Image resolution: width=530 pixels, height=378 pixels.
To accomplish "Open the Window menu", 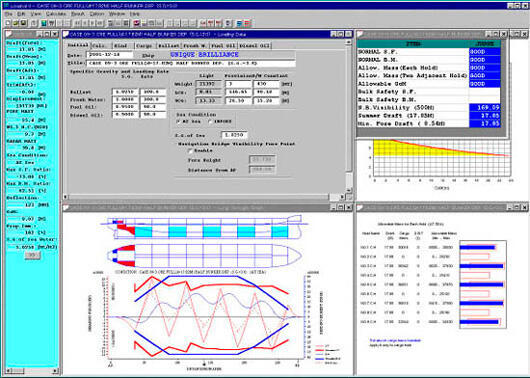I will pos(117,14).
